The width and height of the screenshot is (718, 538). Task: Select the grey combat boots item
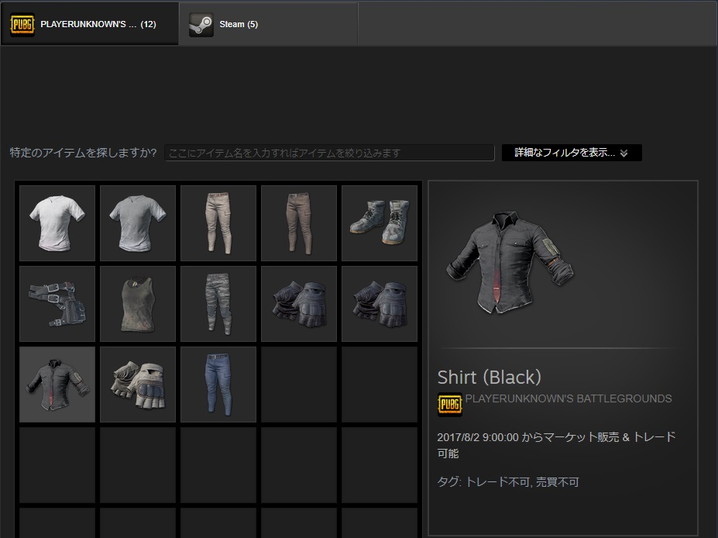click(379, 223)
